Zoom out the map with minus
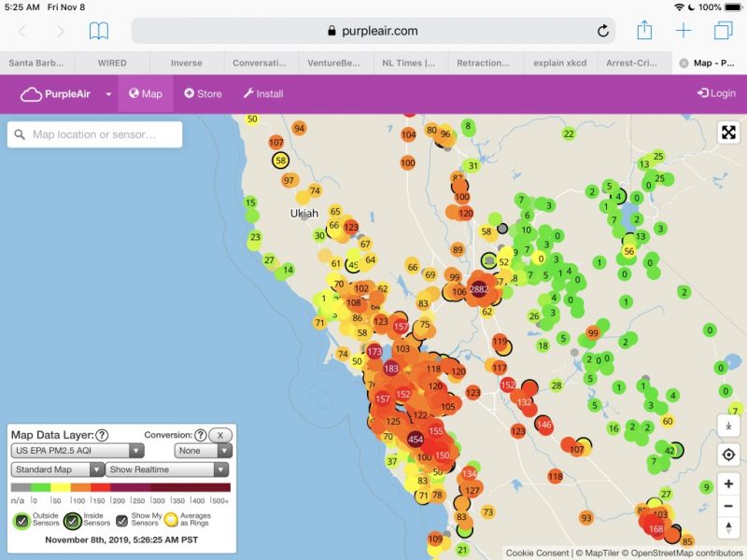747x560 pixels. [728, 505]
